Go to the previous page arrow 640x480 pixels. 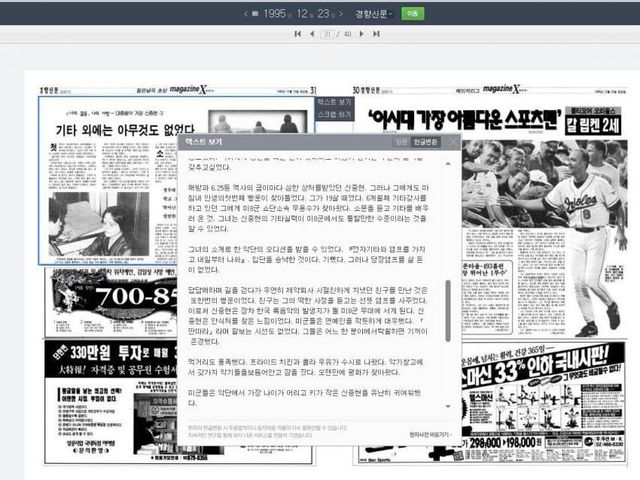coord(310,34)
